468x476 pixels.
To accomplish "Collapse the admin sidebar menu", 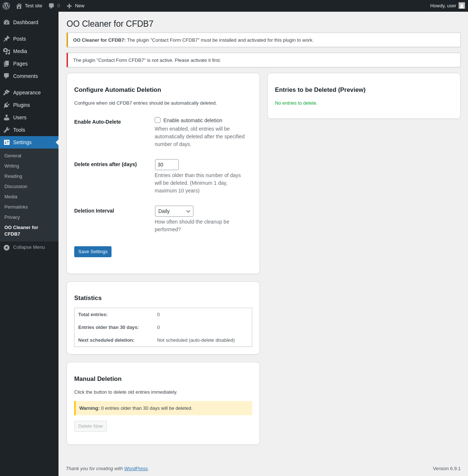I will pos(24,247).
